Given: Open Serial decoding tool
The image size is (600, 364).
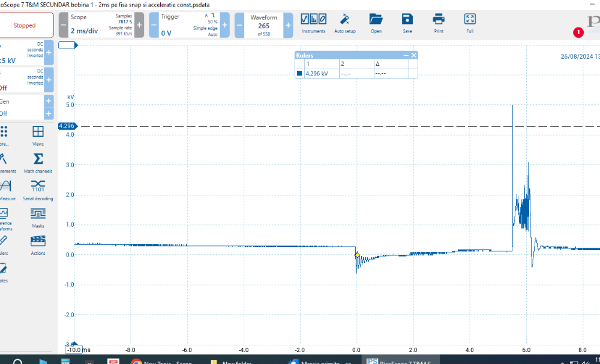Looking at the screenshot, I should tap(38, 190).
